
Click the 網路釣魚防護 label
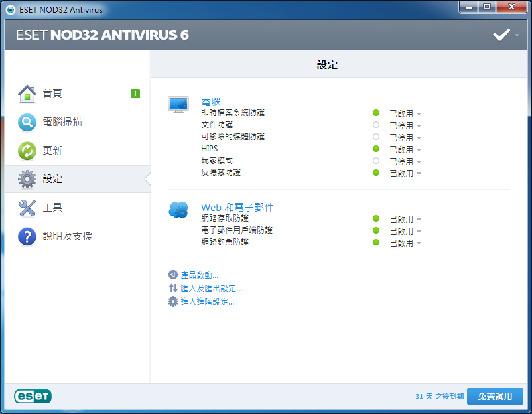pyautogui.click(x=225, y=242)
